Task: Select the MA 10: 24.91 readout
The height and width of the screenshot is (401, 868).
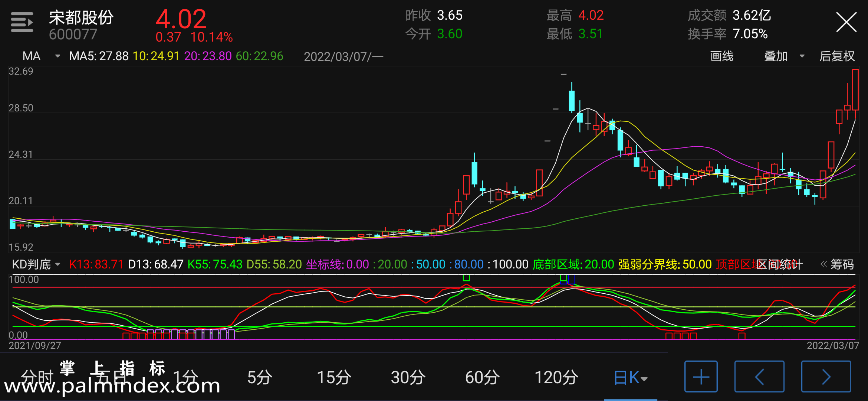Action: pyautogui.click(x=156, y=56)
